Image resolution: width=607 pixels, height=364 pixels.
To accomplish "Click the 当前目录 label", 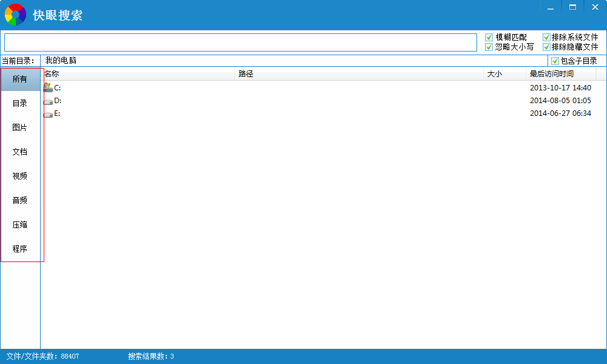I will tap(18, 61).
